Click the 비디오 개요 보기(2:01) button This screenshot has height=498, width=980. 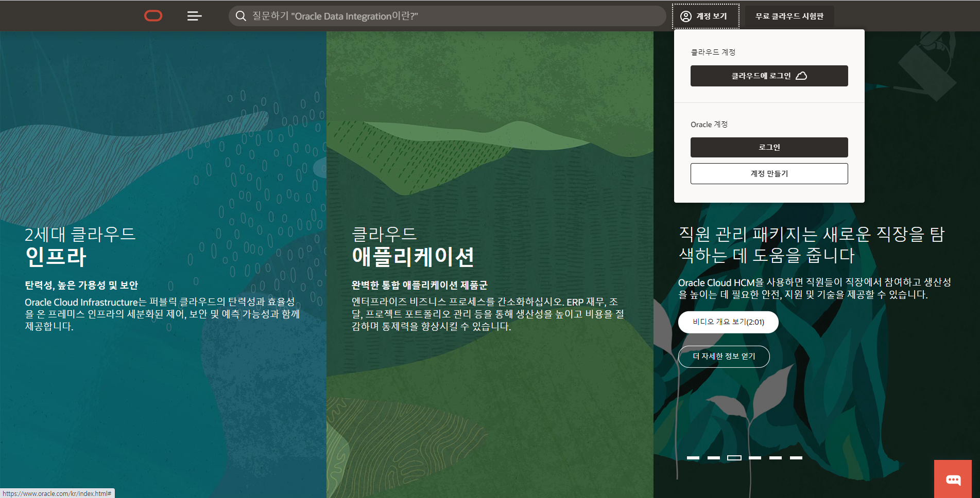pyautogui.click(x=728, y=322)
